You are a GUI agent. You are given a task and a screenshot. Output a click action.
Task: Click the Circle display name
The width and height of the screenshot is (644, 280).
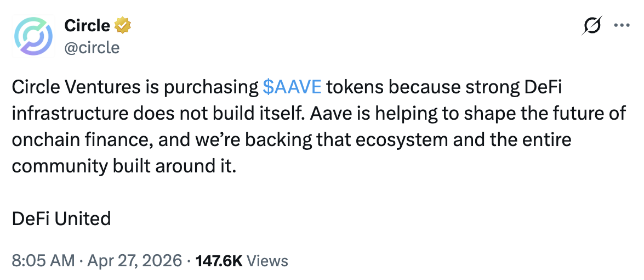(87, 25)
